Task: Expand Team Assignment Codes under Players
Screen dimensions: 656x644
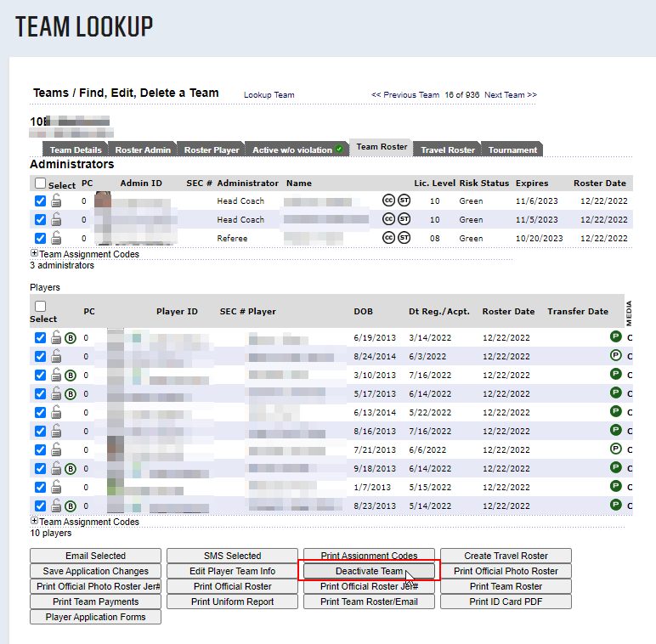Action: [34, 522]
